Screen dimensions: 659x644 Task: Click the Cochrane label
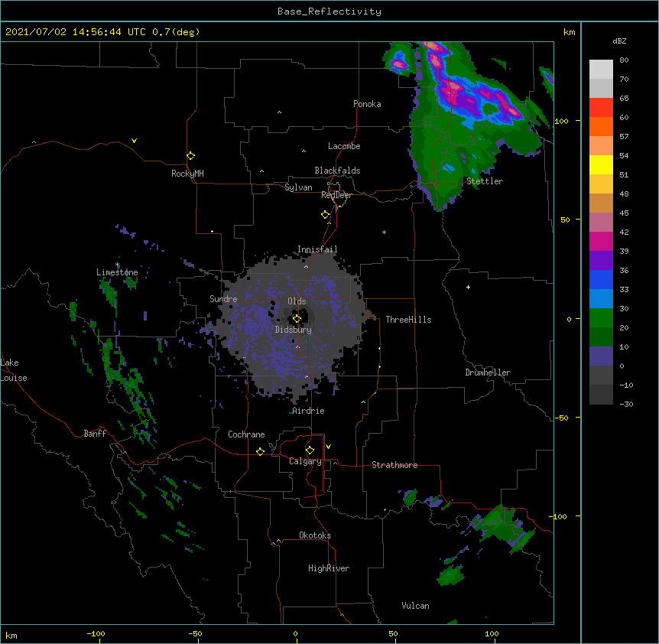pos(246,434)
